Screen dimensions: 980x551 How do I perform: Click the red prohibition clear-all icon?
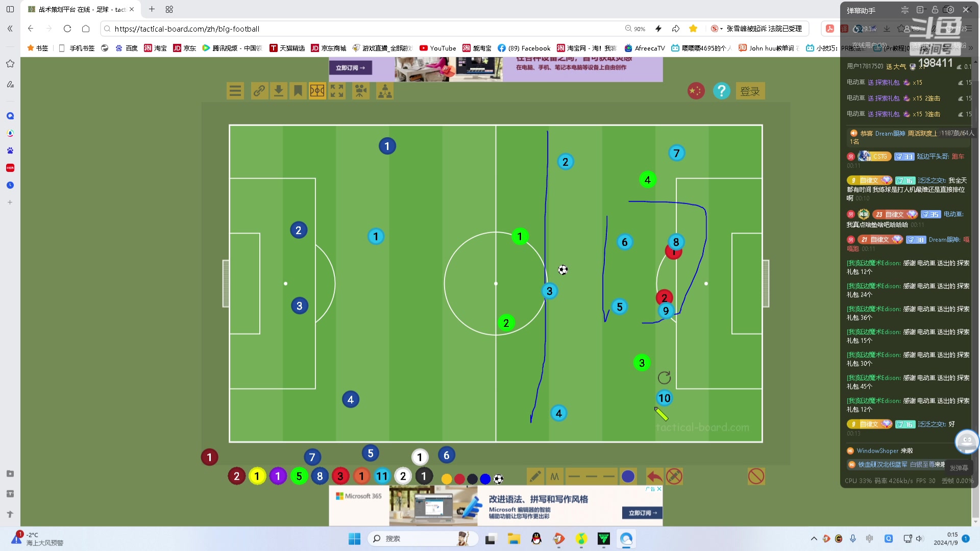pyautogui.click(x=756, y=477)
